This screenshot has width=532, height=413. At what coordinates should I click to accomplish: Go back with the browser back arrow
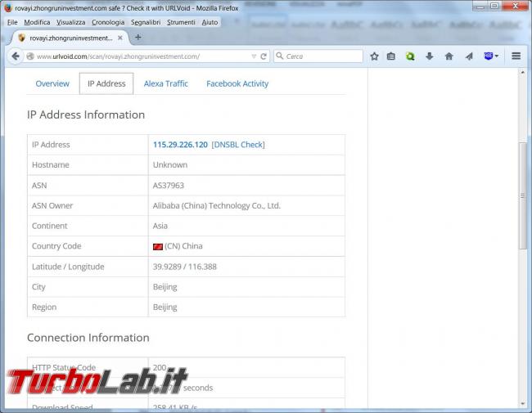click(x=16, y=56)
